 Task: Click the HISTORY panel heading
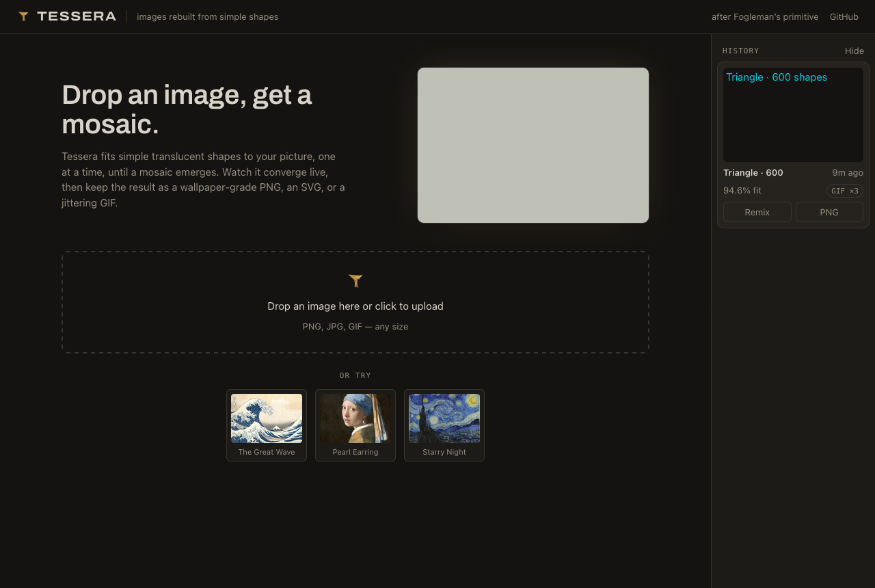pos(741,51)
